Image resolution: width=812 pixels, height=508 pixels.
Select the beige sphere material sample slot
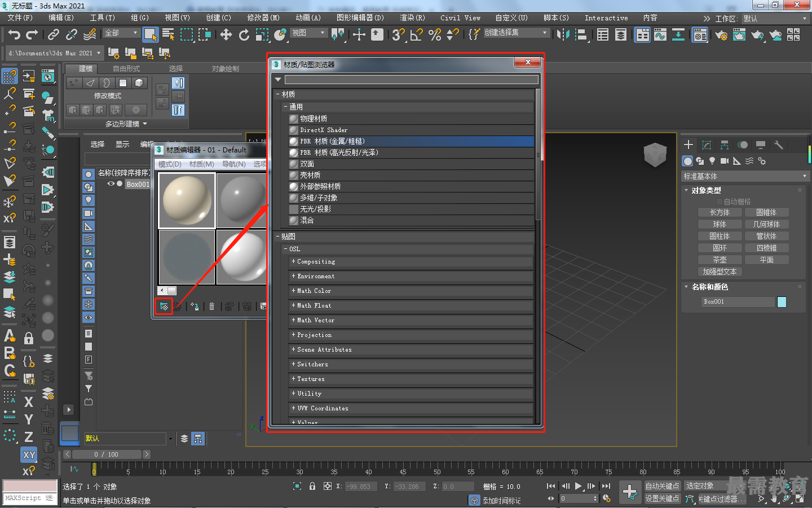[x=187, y=200]
